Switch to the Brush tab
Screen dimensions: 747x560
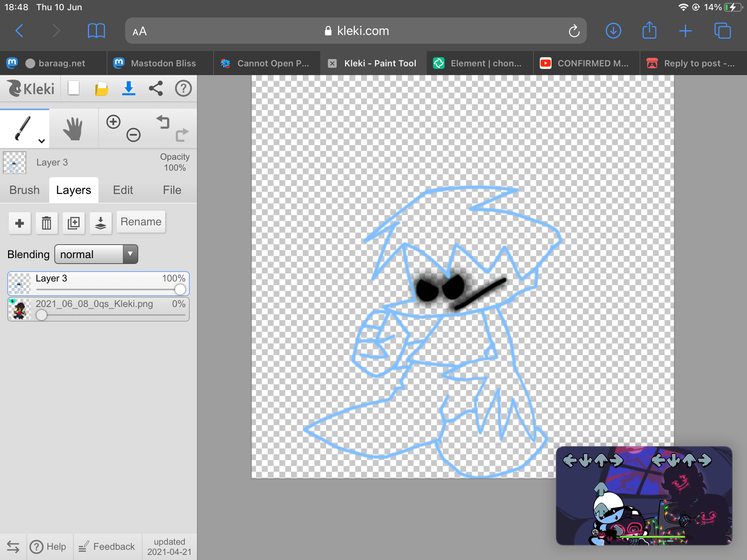pos(24,190)
